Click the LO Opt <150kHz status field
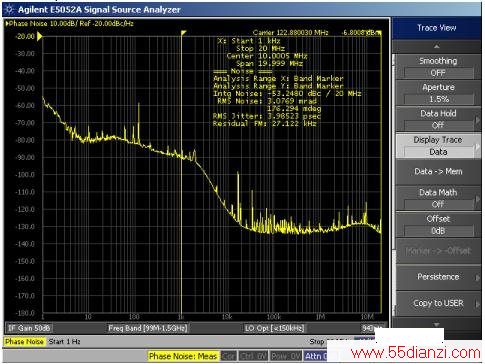Viewport: 485px width, 364px height. tap(275, 328)
